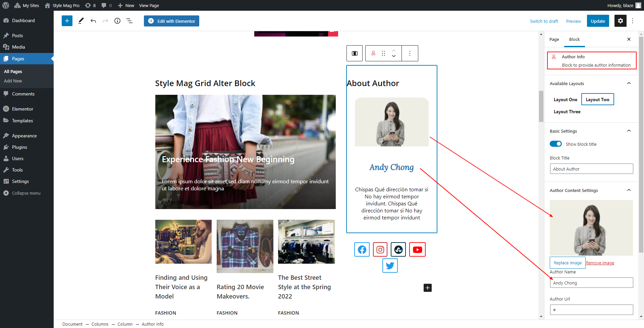Open the settings gear icon

pyautogui.click(x=620, y=21)
